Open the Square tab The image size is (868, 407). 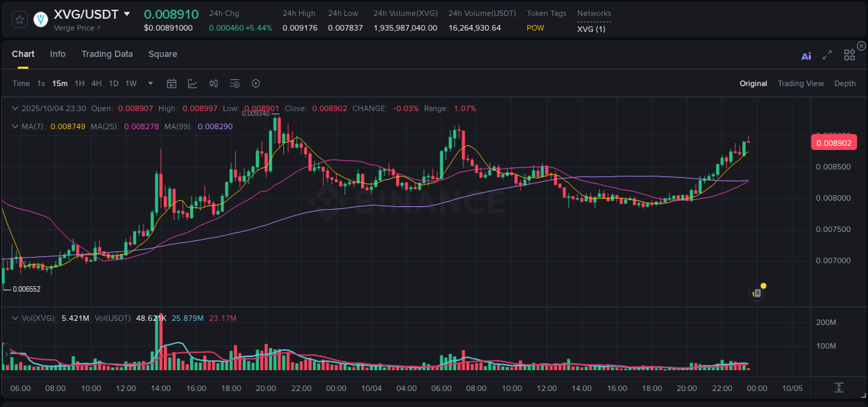(x=162, y=53)
